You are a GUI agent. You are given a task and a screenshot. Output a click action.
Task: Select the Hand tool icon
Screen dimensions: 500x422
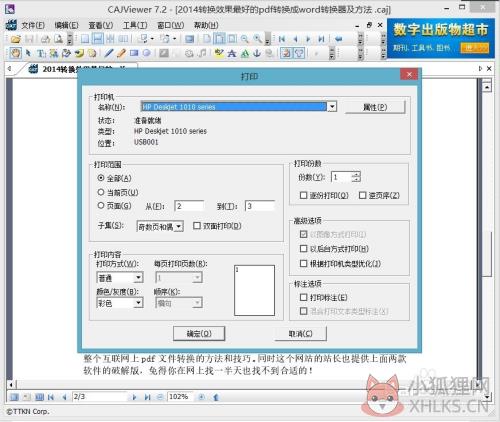[15, 53]
